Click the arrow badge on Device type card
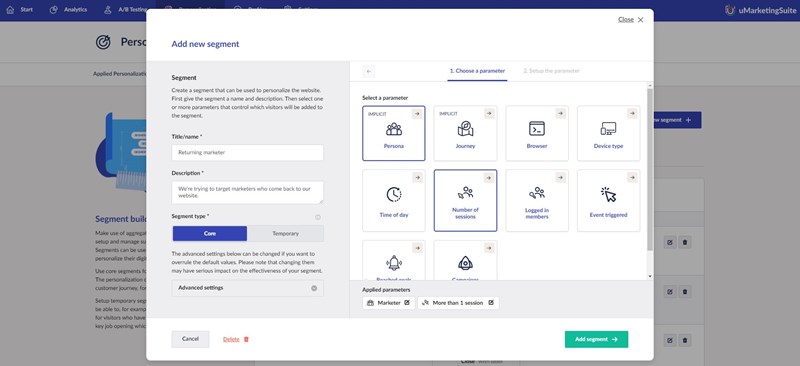 point(632,113)
